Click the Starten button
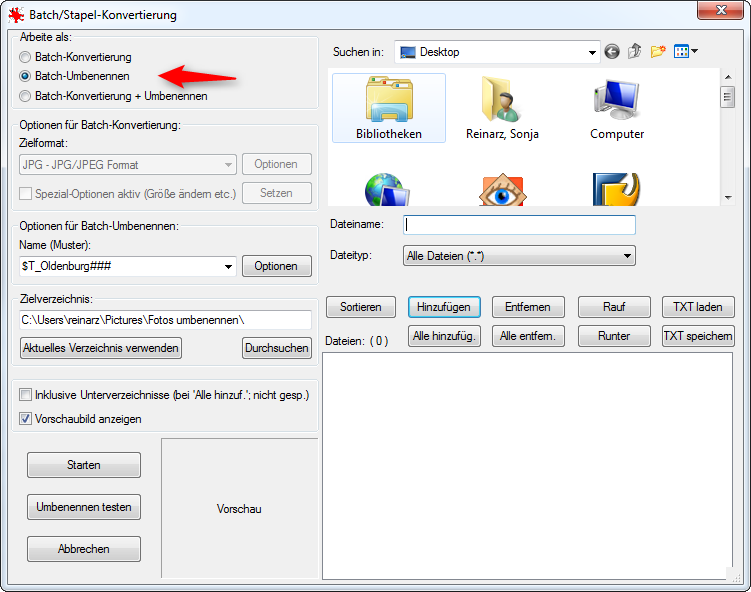This screenshot has height=592, width=751. (84, 465)
